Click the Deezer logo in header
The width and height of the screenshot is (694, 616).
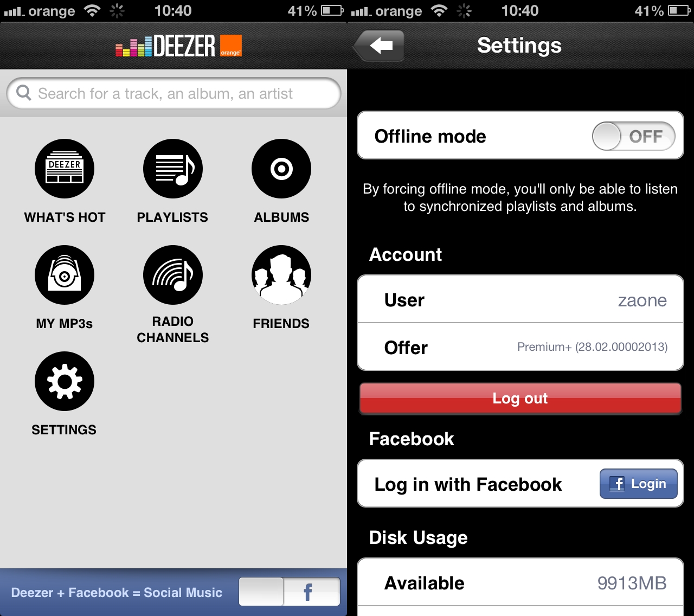point(178,46)
